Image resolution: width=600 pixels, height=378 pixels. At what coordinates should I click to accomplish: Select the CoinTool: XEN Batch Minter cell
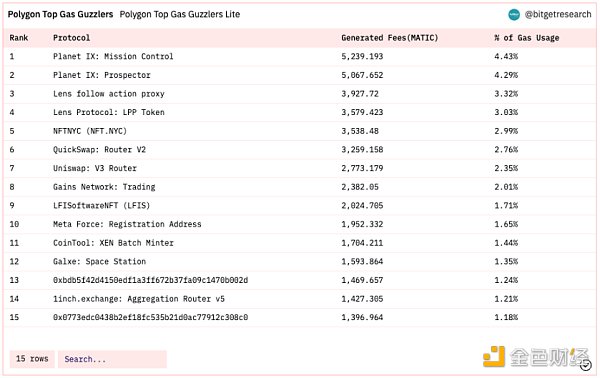[x=113, y=243]
